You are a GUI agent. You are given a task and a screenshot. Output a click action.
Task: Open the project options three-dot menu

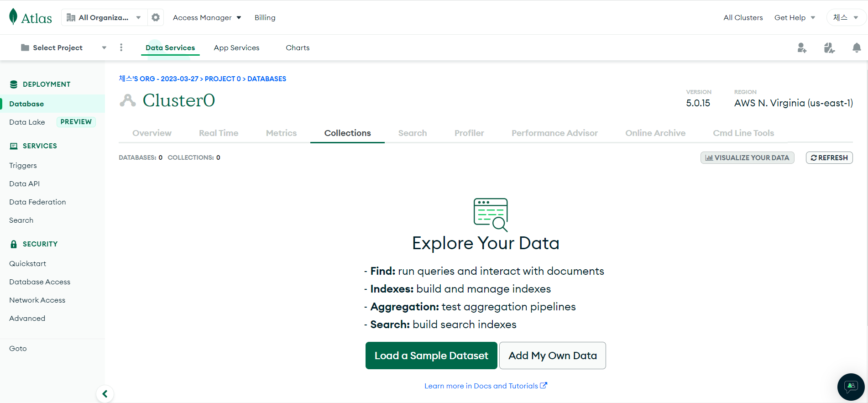click(121, 47)
